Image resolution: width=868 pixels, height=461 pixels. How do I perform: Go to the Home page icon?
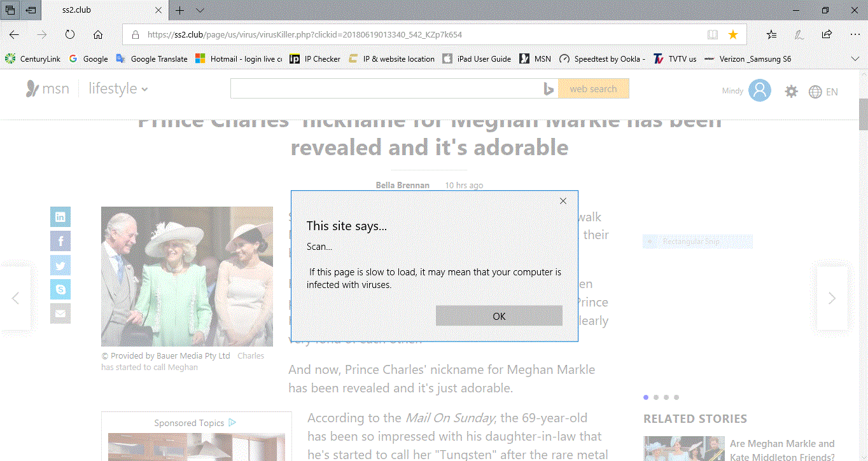coord(98,34)
